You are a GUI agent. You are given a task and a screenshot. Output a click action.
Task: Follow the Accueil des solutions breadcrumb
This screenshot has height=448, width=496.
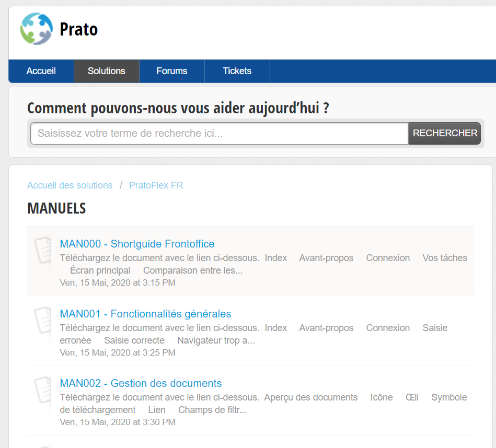pos(70,185)
